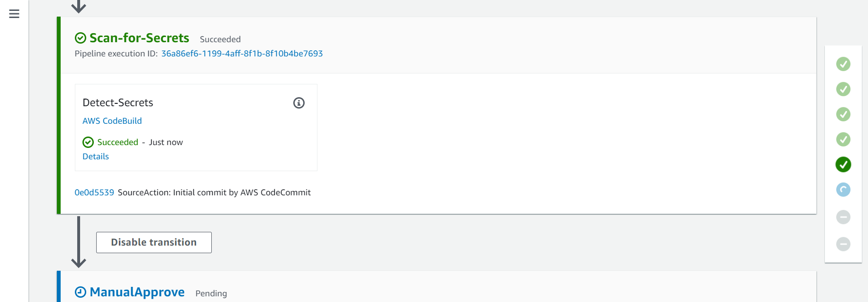Open the AWS CodeBuild link
Image resolution: width=868 pixels, height=302 pixels.
pos(112,121)
